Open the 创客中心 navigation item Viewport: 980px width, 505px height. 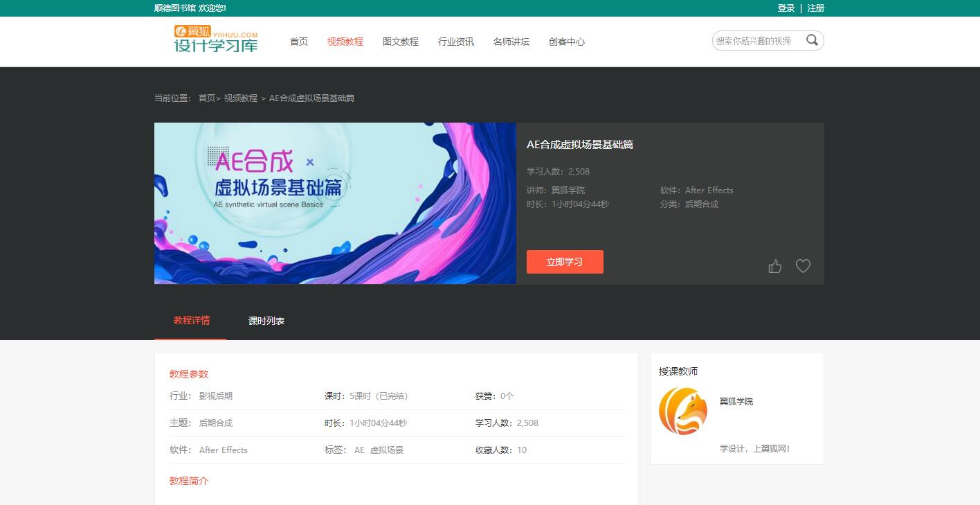[x=567, y=42]
